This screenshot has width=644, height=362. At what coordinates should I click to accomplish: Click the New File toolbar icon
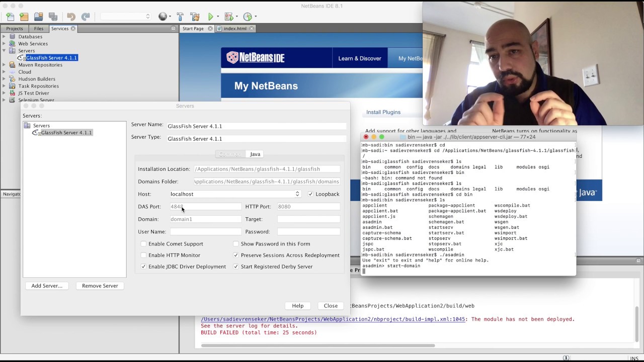pos(10,17)
